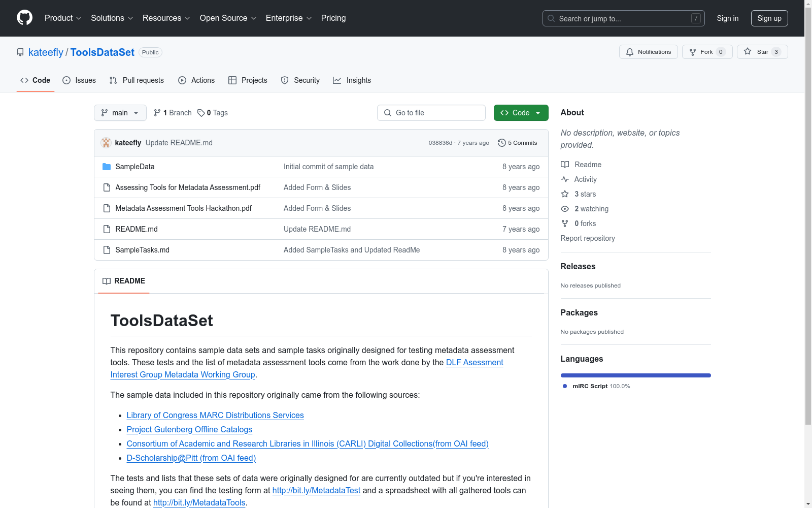Click the magnifier icon in Go to file
The image size is (812, 508).
pos(388,113)
